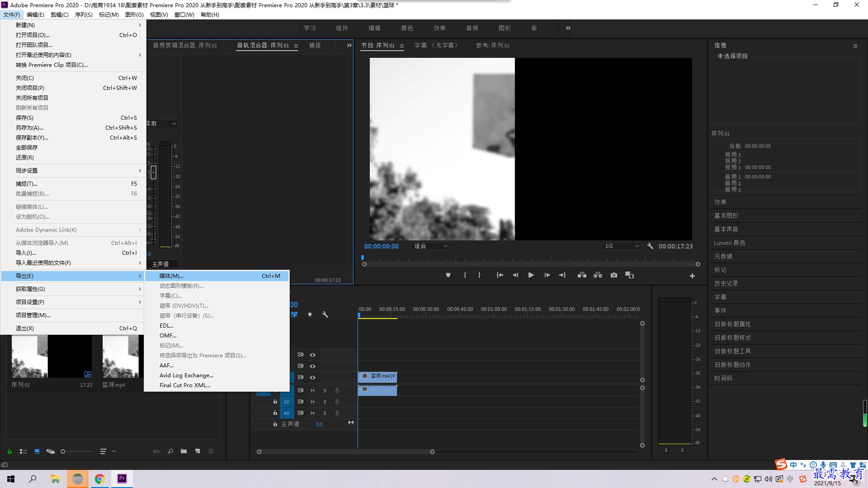868x488 pixels.
Task: Click the Lift button
Action: coord(582,275)
